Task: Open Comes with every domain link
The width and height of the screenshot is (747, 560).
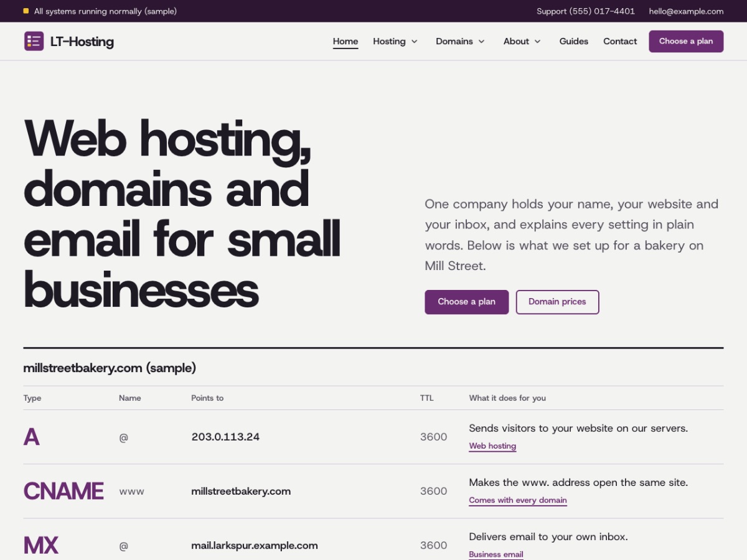Action: tap(518, 500)
